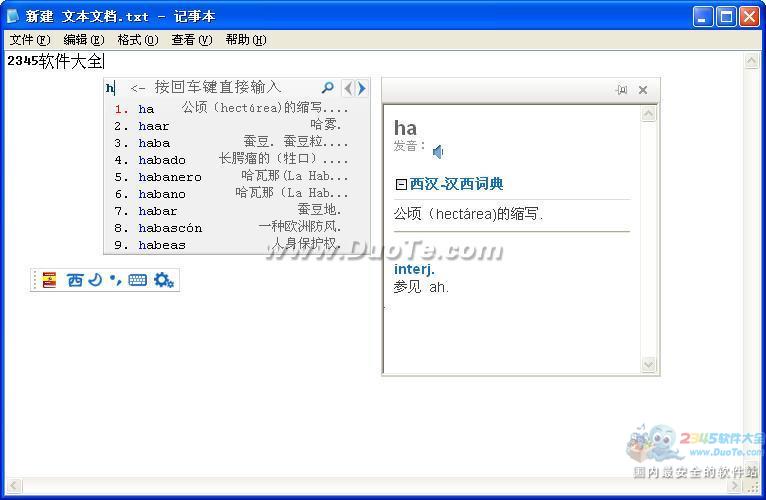Toggle the 西 language mode button
Viewport: 766px width, 500px height.
[x=75, y=280]
